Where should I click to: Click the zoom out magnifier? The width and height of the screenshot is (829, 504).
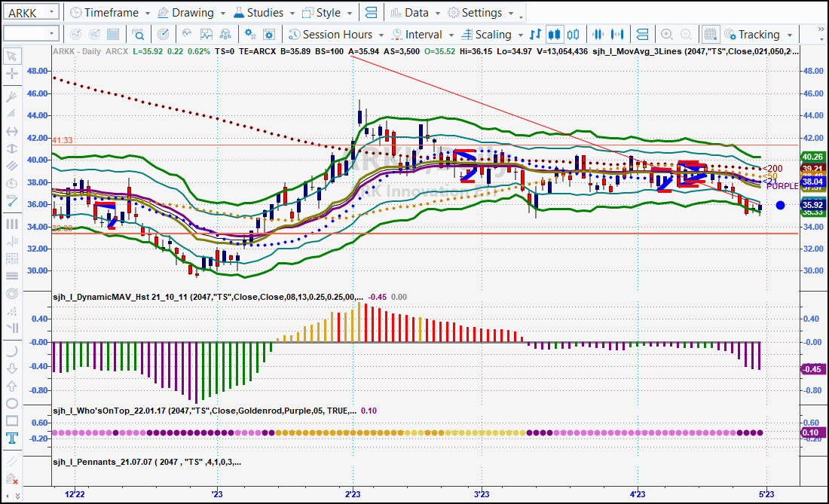(x=686, y=35)
